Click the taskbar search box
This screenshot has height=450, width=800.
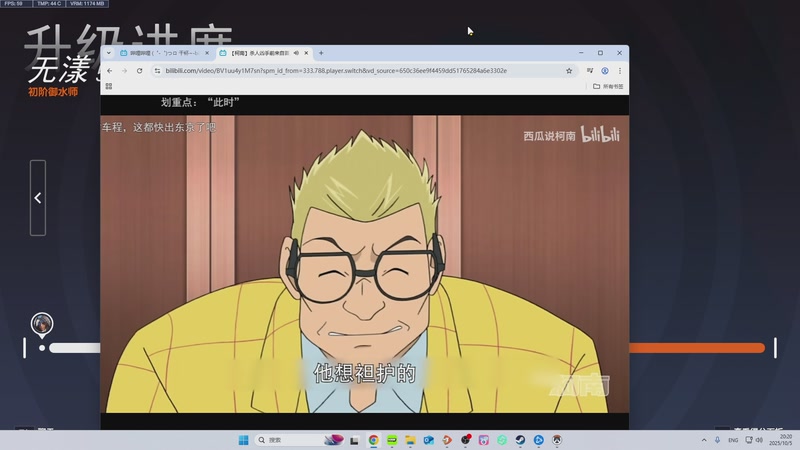point(300,440)
